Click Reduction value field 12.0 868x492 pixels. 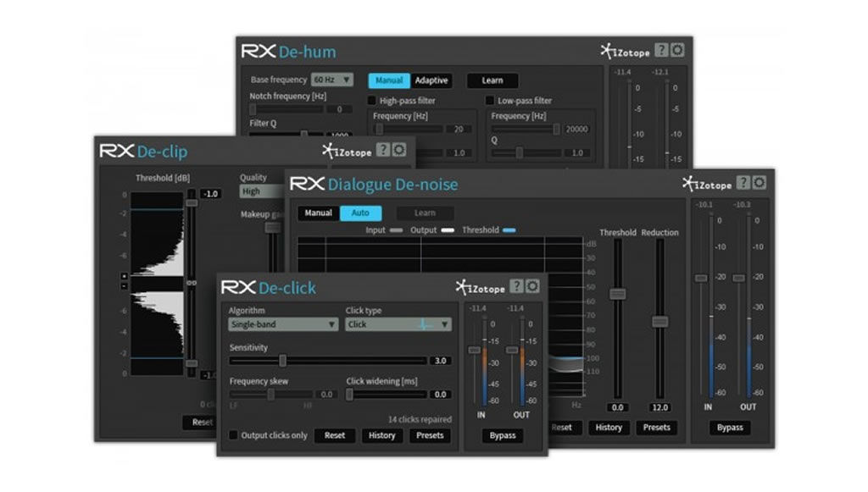point(659,407)
